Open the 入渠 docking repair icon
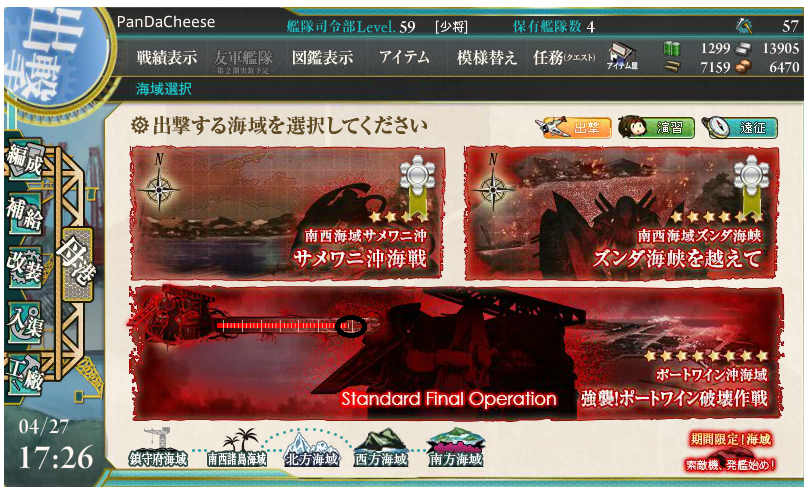This screenshot has height=492, width=810. pyautogui.click(x=24, y=321)
